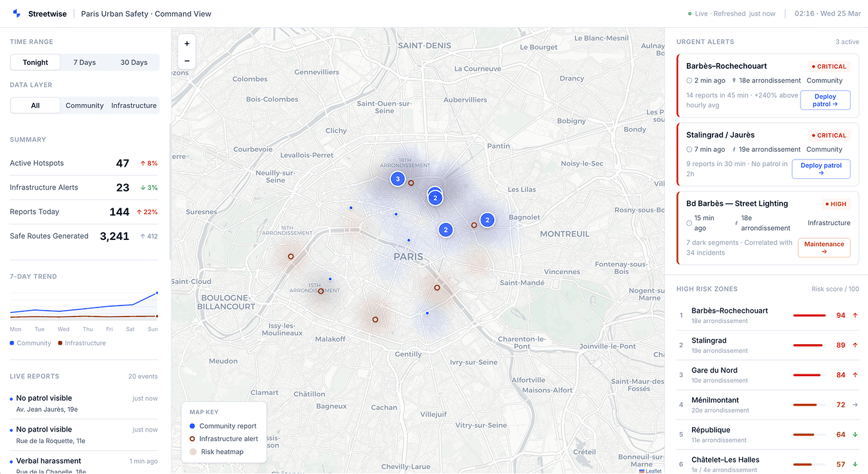
Task: Click the cluster marker showing 3 reports
Action: [398, 179]
